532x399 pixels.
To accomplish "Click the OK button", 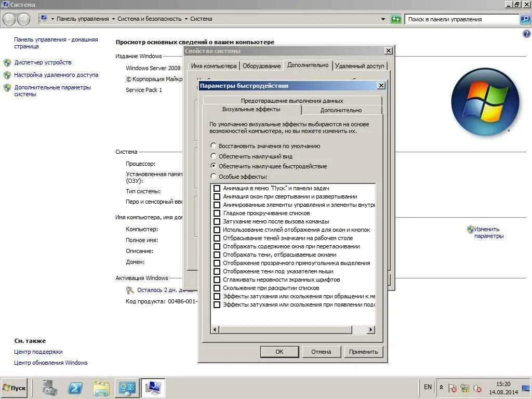I will pyautogui.click(x=279, y=352).
